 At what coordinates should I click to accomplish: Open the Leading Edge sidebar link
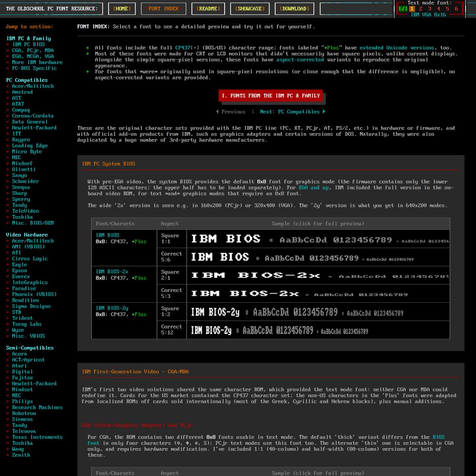30,146
